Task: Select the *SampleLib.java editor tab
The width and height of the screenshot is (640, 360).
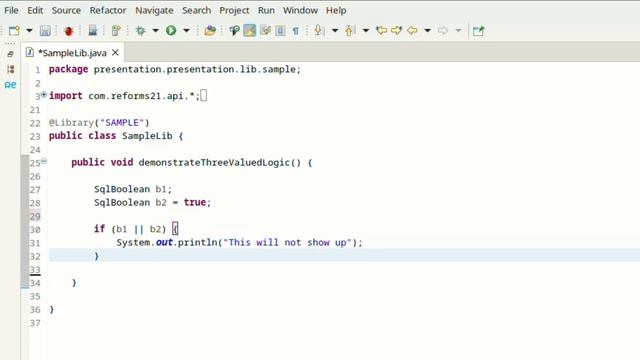Action: pyautogui.click(x=72, y=53)
